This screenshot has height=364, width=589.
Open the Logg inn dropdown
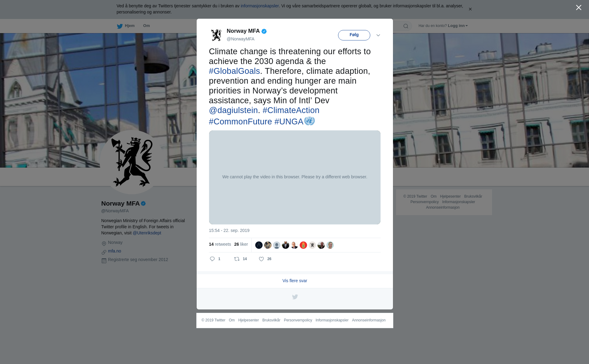[457, 26]
